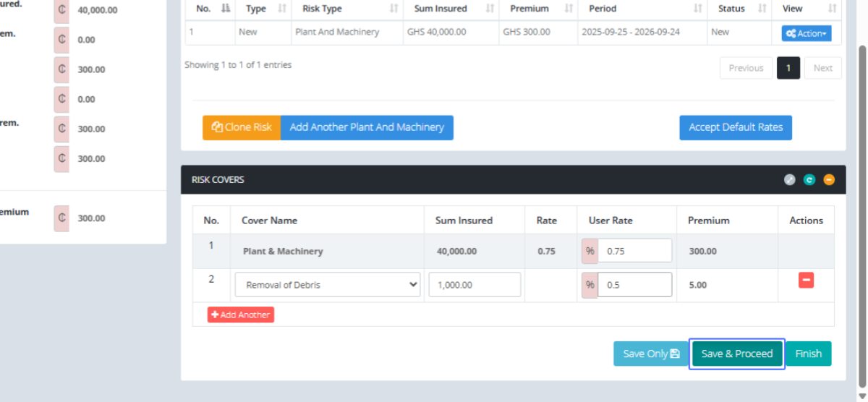Screen dimensions: 868x402
Task: Click the Next pagination button
Action: click(x=822, y=68)
